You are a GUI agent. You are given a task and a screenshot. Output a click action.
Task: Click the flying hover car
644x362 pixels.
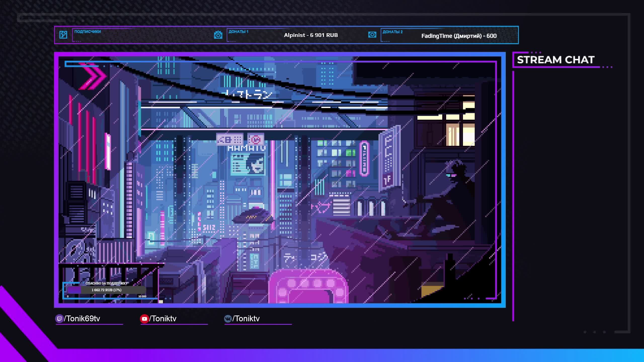tap(253, 216)
